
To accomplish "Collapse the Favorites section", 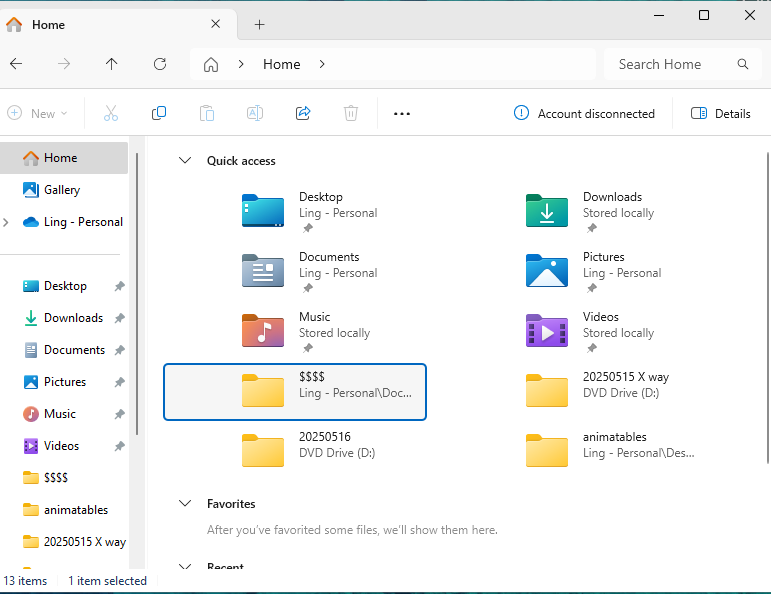I will coord(184,504).
